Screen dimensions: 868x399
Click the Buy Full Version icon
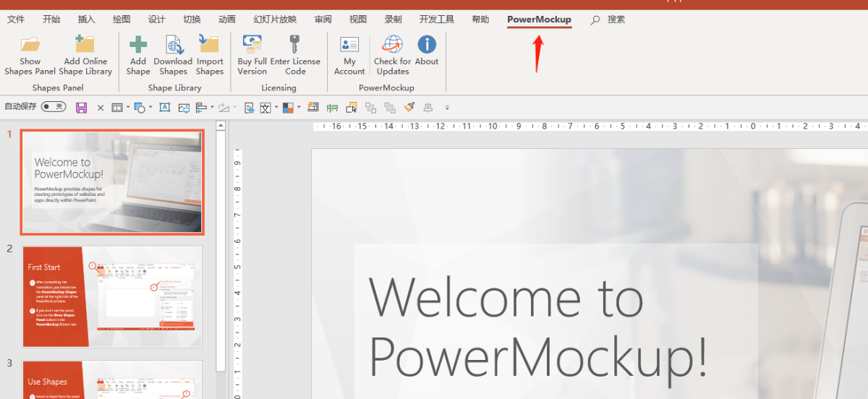(x=252, y=45)
